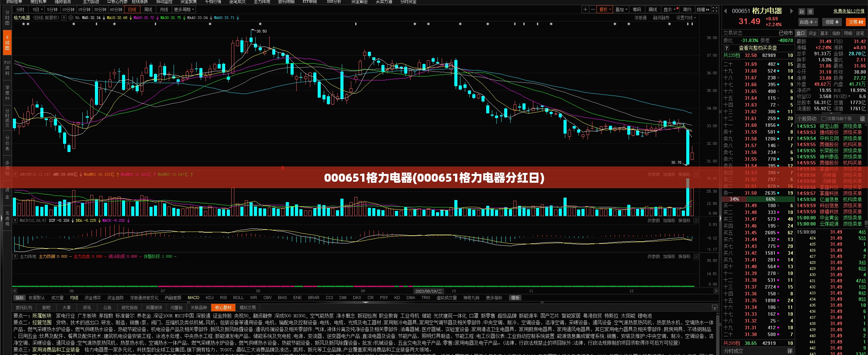
Task: Enable 仅看当前个股 checkbox
Action: (824, 119)
